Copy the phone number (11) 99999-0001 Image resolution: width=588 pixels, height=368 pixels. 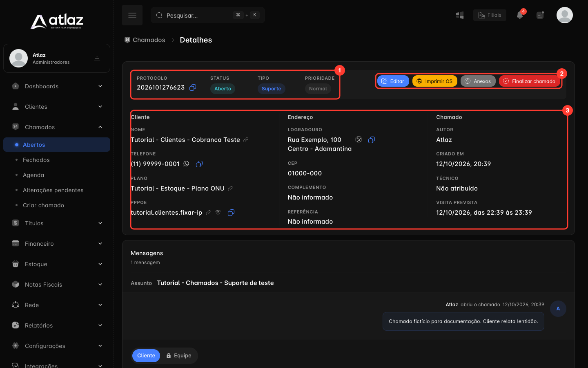pos(199,164)
